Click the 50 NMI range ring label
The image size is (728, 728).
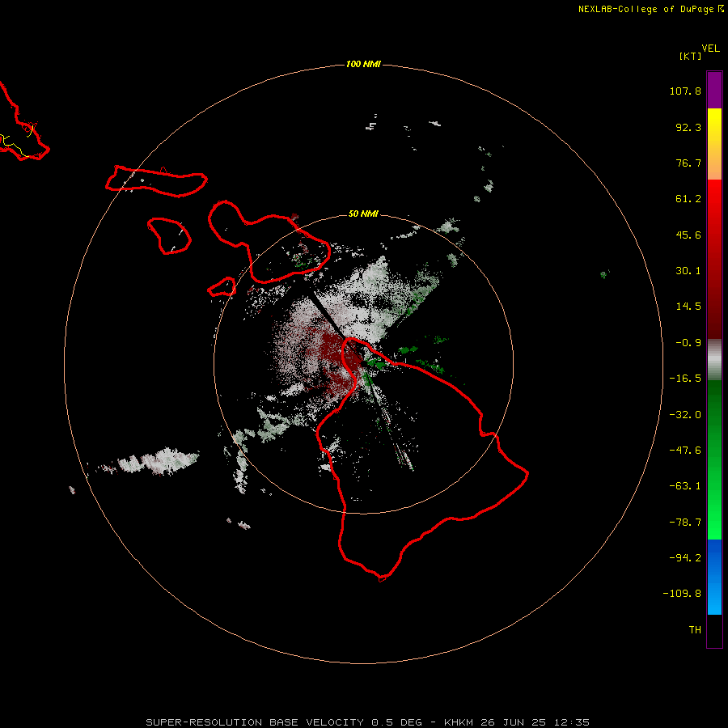coord(363,214)
